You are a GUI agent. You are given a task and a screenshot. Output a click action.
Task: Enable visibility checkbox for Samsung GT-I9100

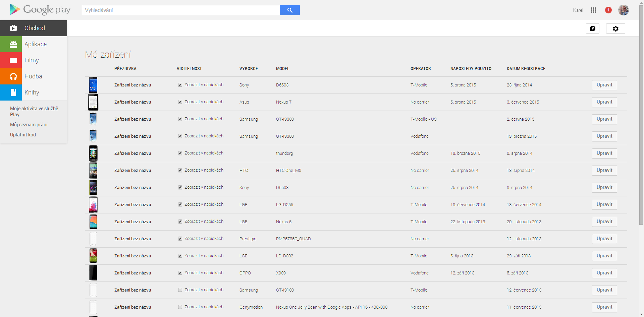(180, 290)
